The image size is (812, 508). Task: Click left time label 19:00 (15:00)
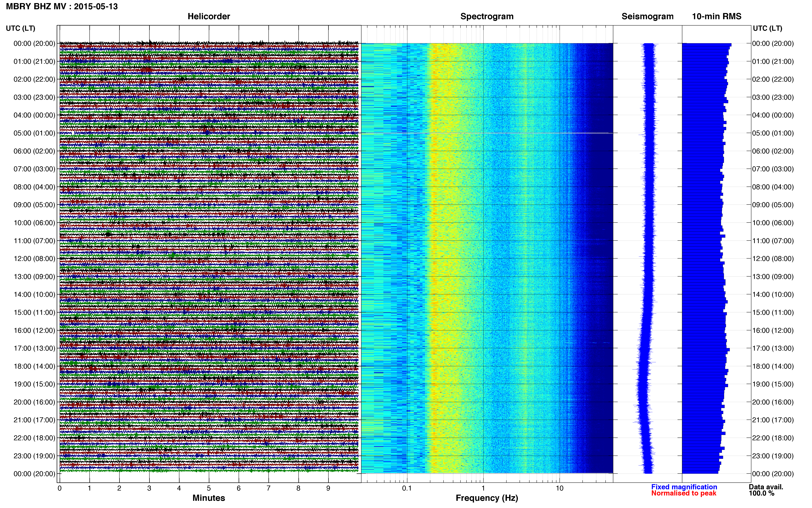pos(34,384)
